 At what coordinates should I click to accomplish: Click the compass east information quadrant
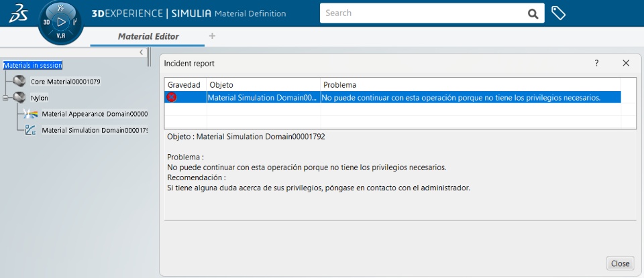coord(74,22)
